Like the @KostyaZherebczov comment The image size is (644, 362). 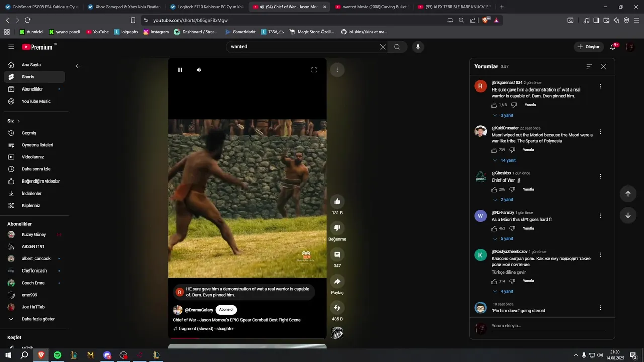click(x=494, y=281)
